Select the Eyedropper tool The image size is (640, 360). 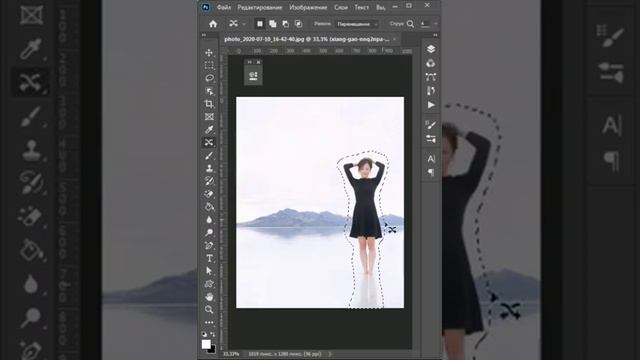click(x=209, y=129)
